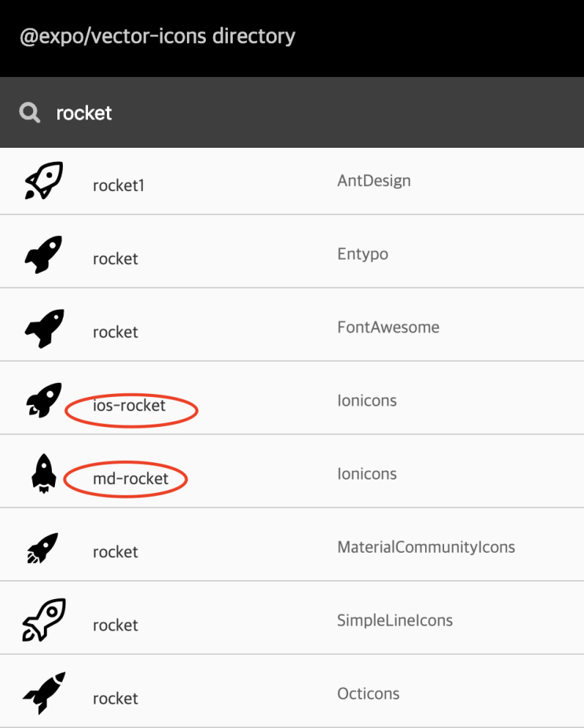
Task: Click the MaterialCommunityIcons family name text
Action: point(426,546)
